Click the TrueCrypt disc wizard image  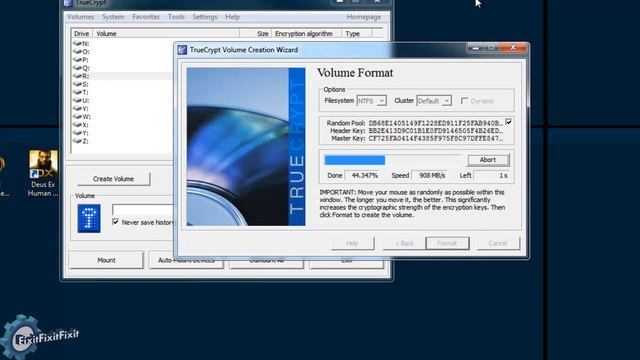tap(246, 147)
